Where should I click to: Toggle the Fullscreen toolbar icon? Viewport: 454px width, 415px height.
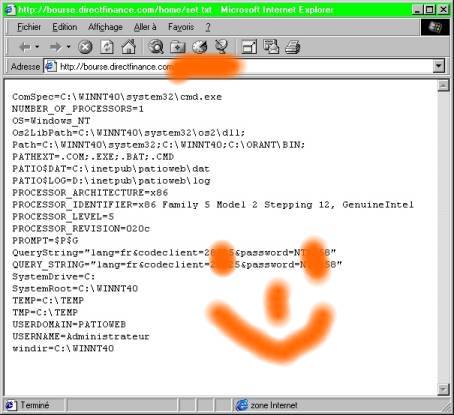click(x=249, y=47)
